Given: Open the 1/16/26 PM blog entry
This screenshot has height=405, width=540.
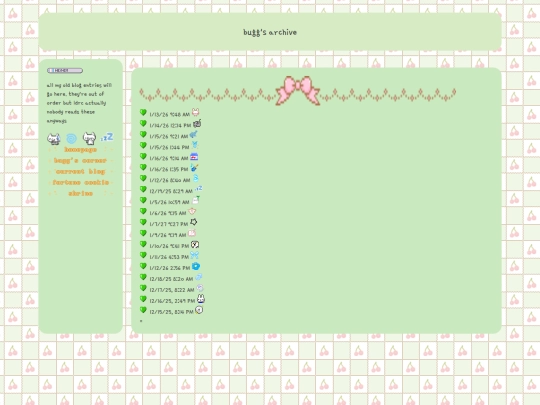Looking at the screenshot, I should (169, 169).
